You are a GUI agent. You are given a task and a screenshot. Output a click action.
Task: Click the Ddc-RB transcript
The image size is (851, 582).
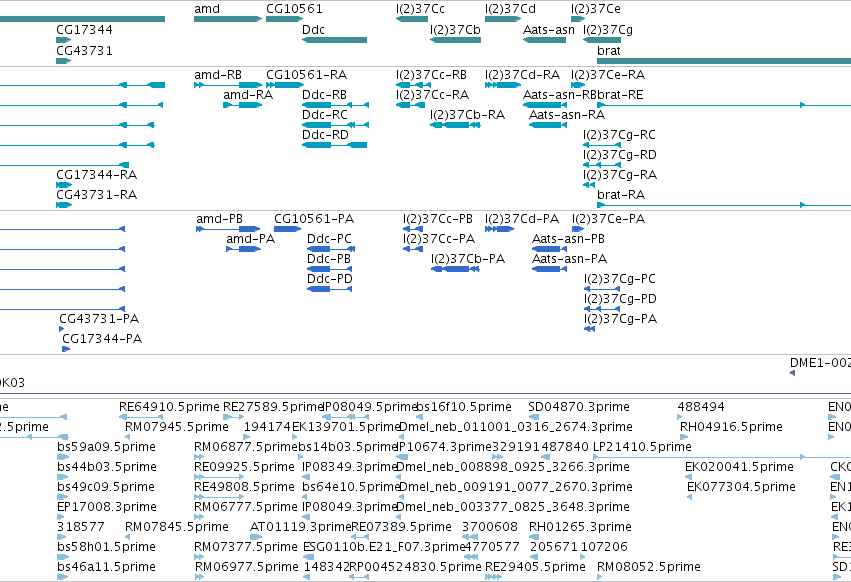(x=335, y=105)
